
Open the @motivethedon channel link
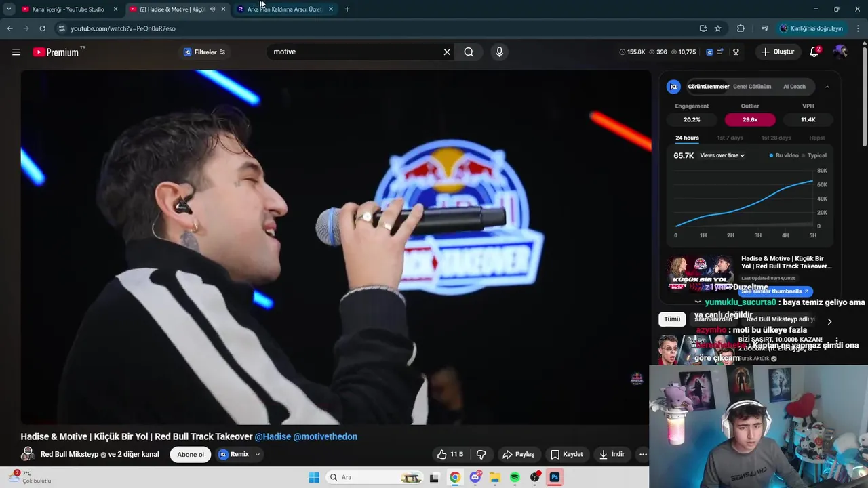tap(325, 437)
